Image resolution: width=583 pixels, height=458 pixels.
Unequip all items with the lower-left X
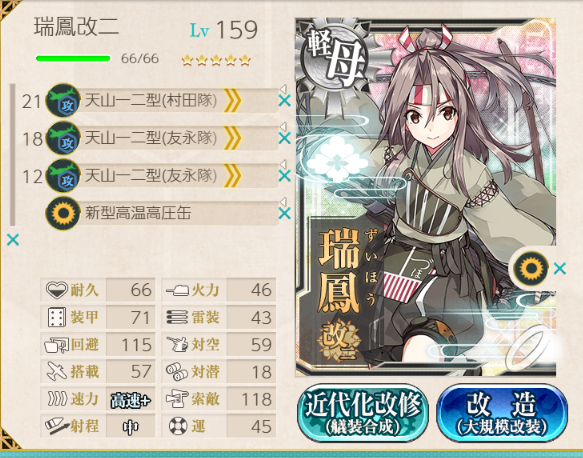tap(13, 240)
